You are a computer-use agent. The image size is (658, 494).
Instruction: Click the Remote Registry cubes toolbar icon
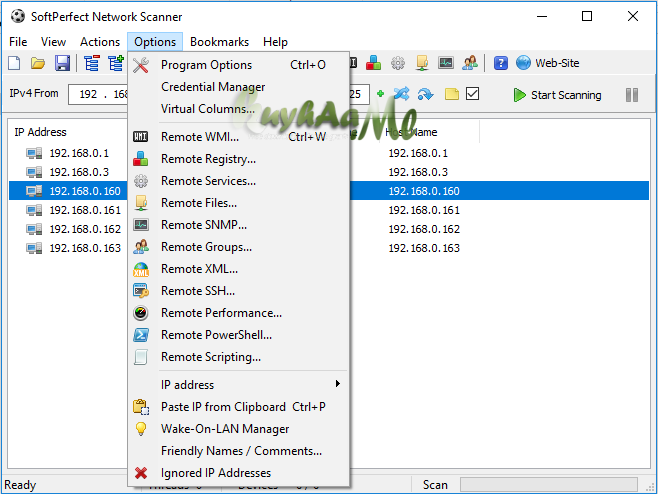[373, 63]
